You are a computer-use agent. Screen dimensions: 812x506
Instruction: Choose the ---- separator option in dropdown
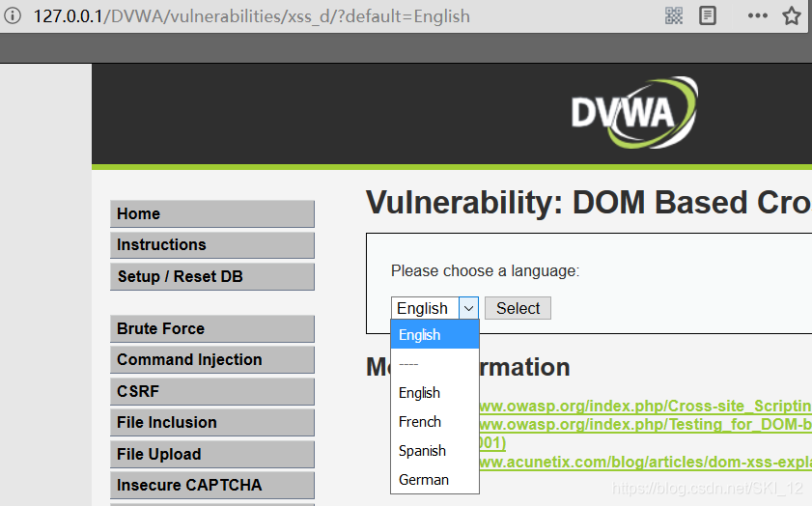434,364
